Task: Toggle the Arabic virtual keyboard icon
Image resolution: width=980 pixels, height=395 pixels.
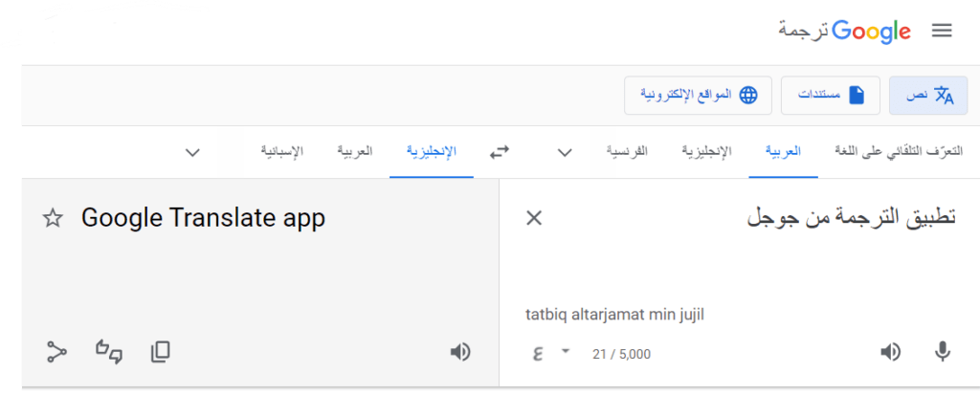Action: click(537, 353)
